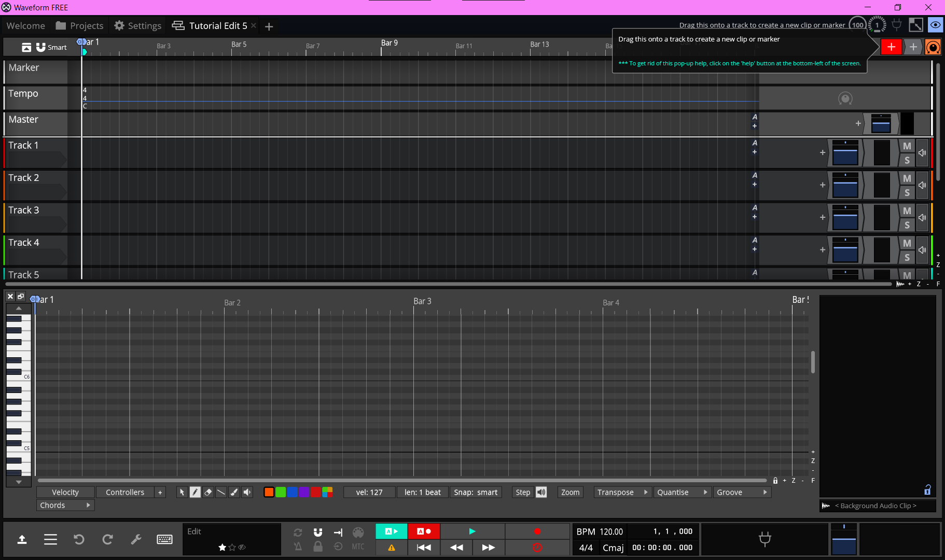Click the Controllers button
This screenshot has height=560, width=945.
click(125, 492)
